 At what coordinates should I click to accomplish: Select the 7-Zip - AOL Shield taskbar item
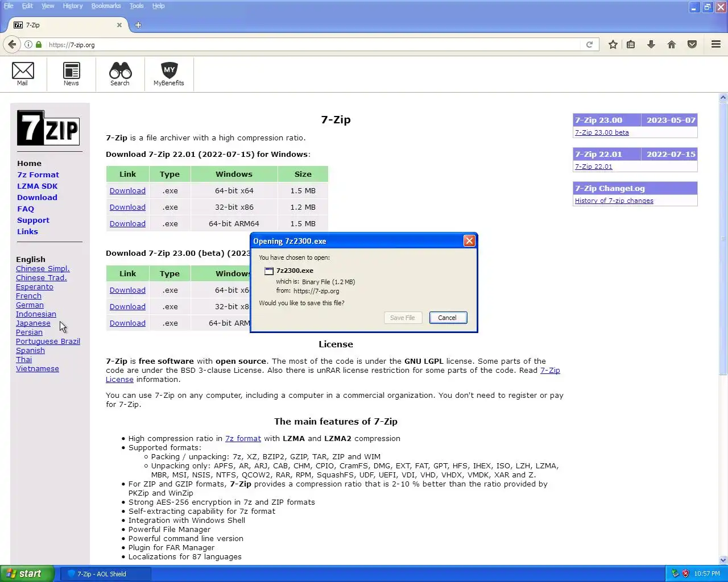106,573
